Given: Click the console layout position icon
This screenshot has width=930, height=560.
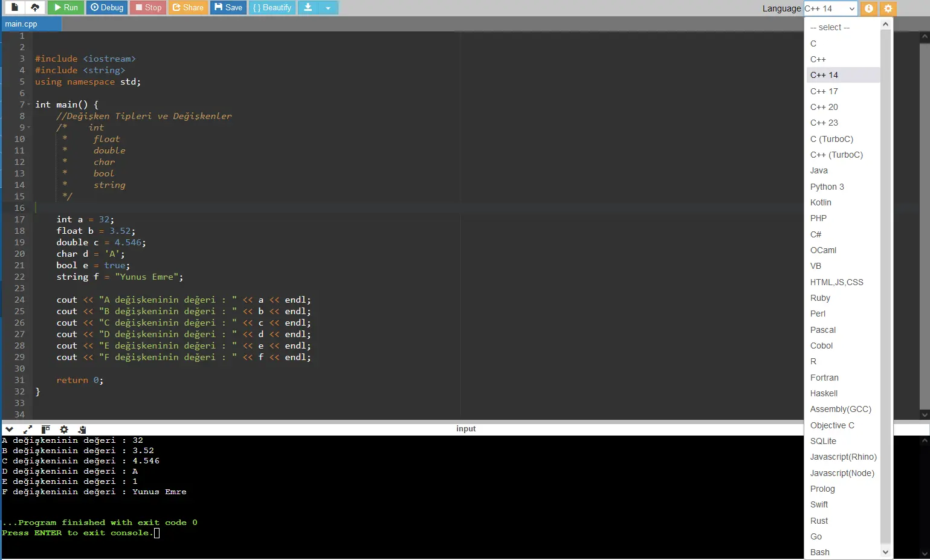Looking at the screenshot, I should pyautogui.click(x=45, y=430).
